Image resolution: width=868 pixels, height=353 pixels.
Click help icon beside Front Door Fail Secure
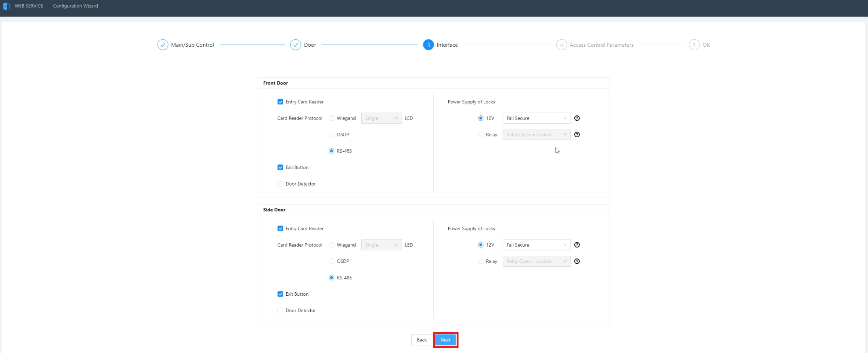click(x=577, y=118)
